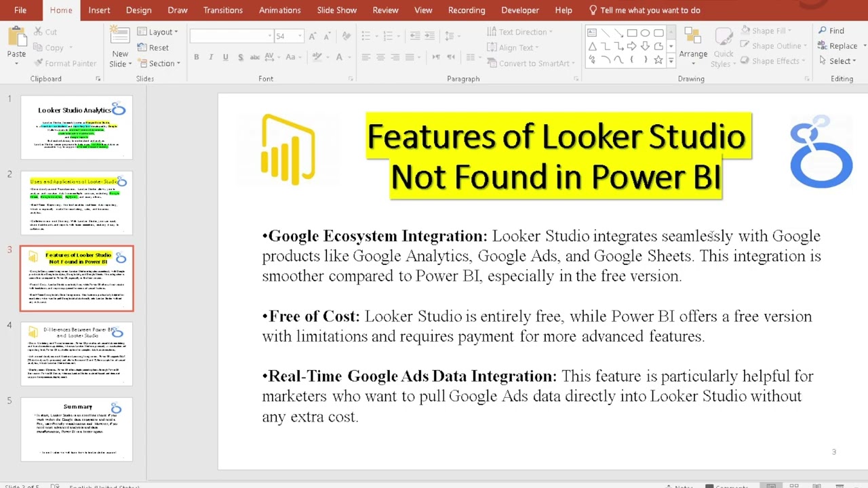Switch to the Transitions tab

coord(222,10)
